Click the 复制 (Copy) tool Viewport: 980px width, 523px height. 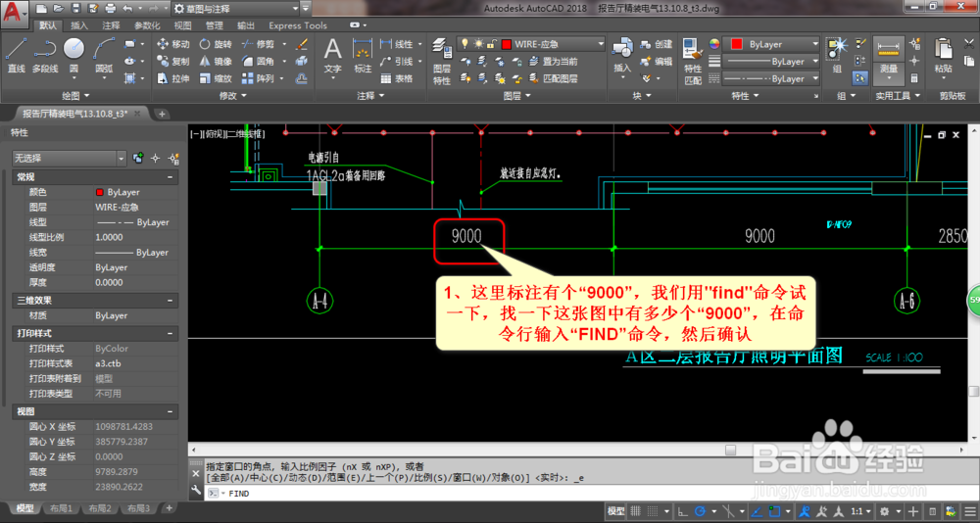(173, 62)
